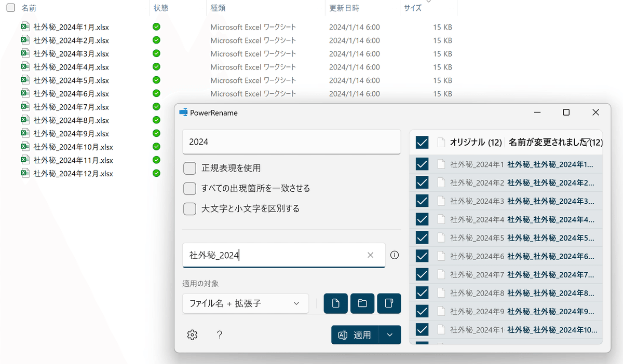
Task: Select file 社外秘_2024年4月.xlsx in Explorer
Action: click(x=71, y=67)
